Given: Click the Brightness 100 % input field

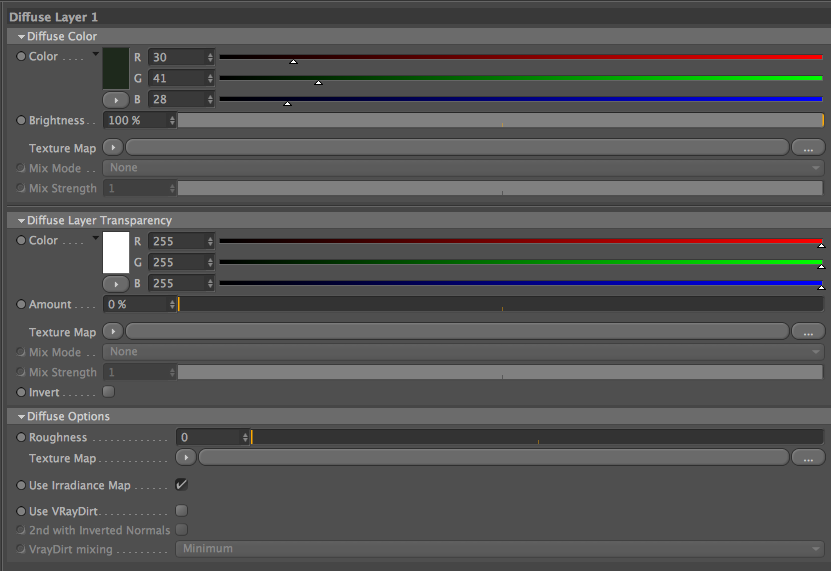Looking at the screenshot, I should 140,120.
